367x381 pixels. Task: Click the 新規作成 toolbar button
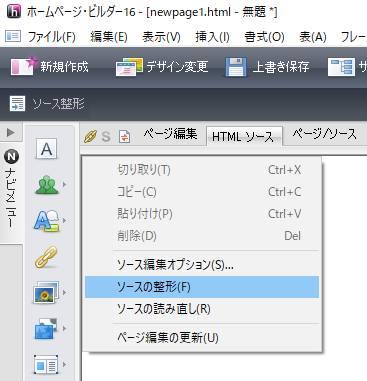click(49, 66)
